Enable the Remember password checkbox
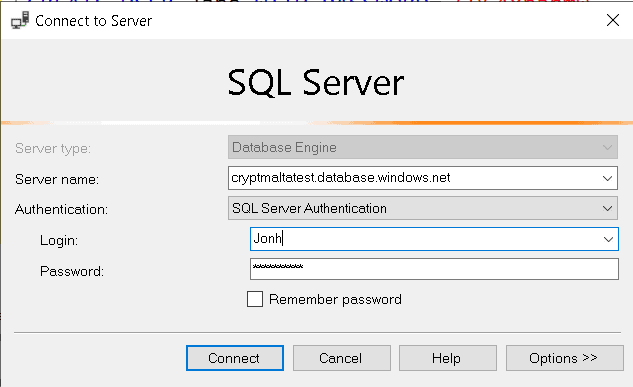Image resolution: width=633 pixels, height=387 pixels. (x=255, y=299)
